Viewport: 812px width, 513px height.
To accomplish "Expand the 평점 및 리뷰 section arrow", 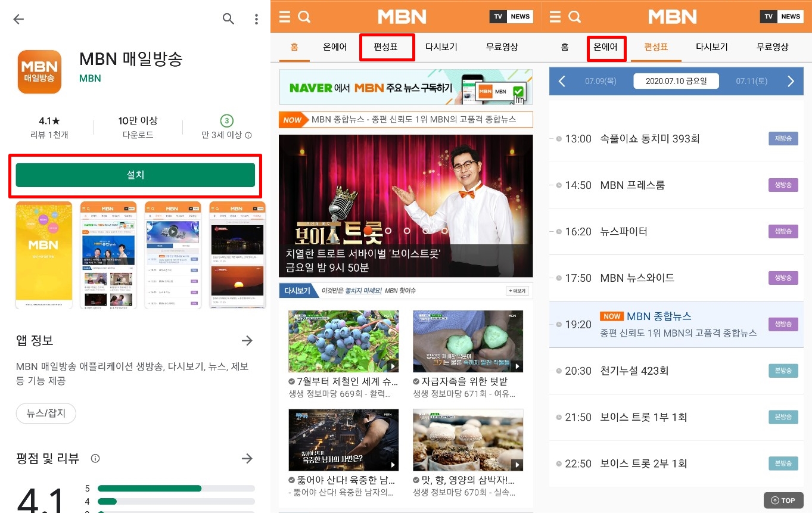I will click(247, 458).
